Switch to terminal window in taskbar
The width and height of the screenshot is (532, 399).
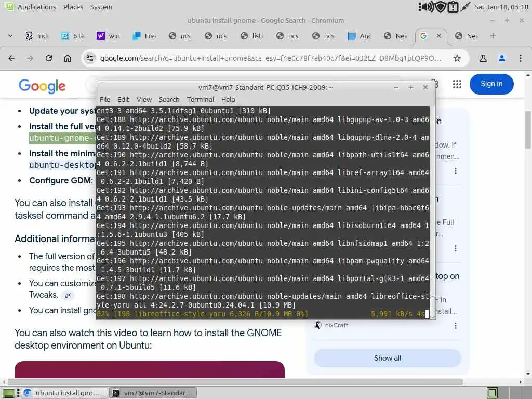coord(154,393)
